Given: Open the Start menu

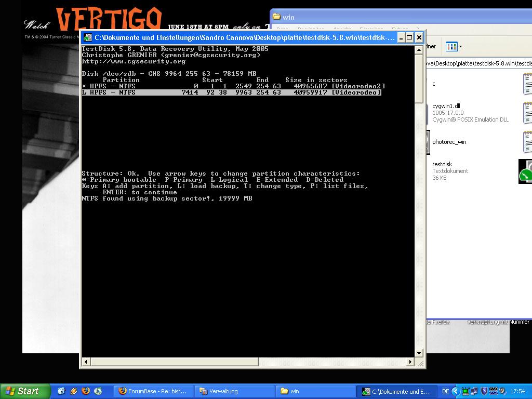Looking at the screenshot, I should pos(25,391).
